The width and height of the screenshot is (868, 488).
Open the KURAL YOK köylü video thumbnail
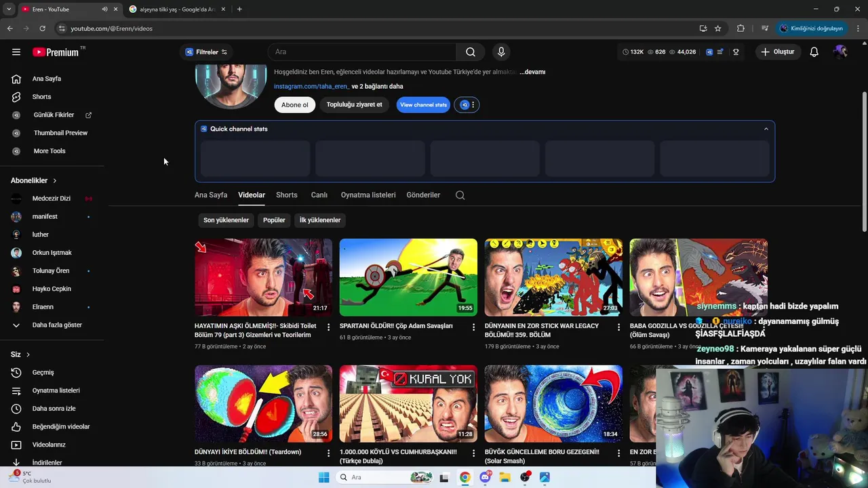(x=408, y=404)
